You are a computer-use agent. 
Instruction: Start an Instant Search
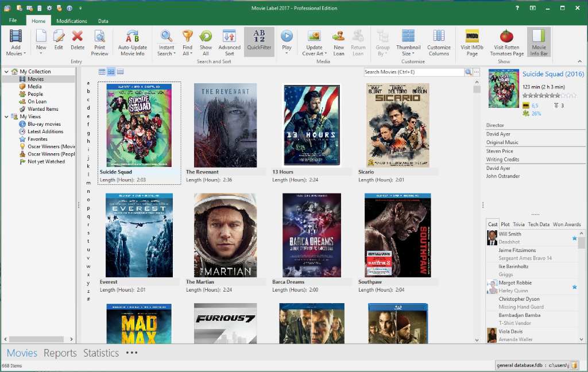(167, 42)
